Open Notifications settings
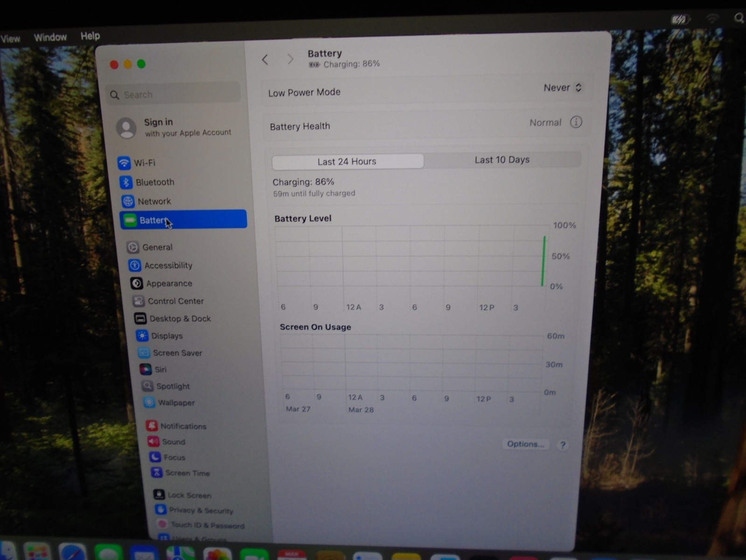 point(176,426)
